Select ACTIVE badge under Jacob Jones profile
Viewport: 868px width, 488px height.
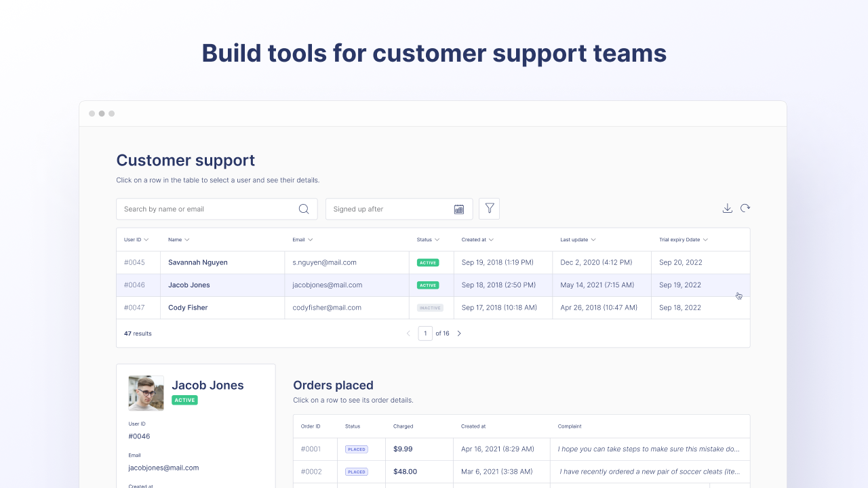point(184,400)
